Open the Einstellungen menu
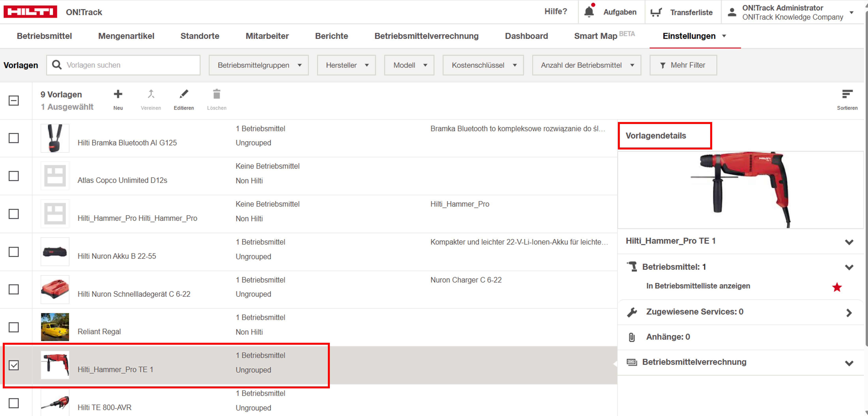Viewport: 868px width, 416px height. 694,36
